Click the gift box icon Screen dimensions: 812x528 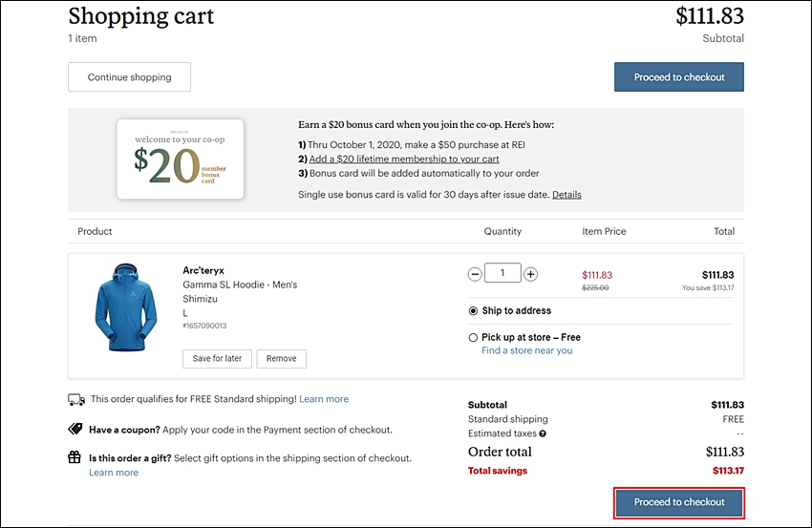point(75,457)
